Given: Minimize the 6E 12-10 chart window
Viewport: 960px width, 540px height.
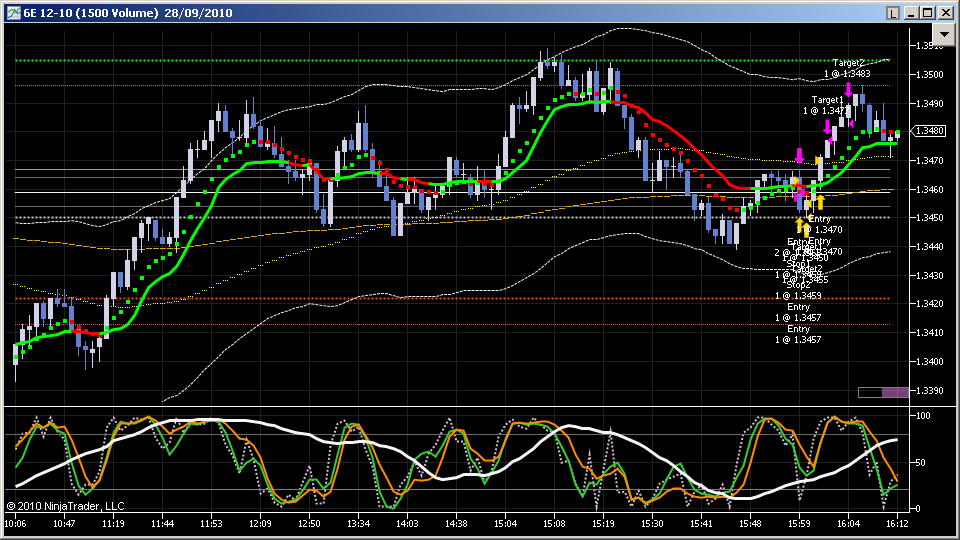Looking at the screenshot, I should [911, 13].
